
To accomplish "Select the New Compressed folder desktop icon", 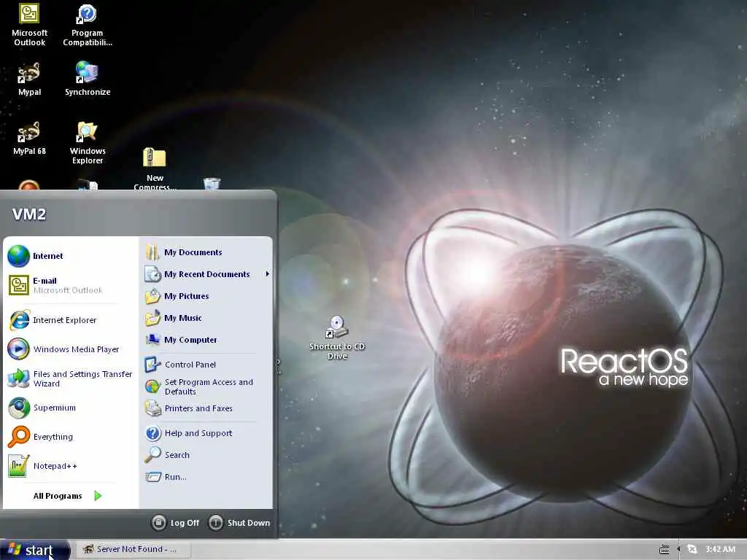I will click(x=155, y=169).
